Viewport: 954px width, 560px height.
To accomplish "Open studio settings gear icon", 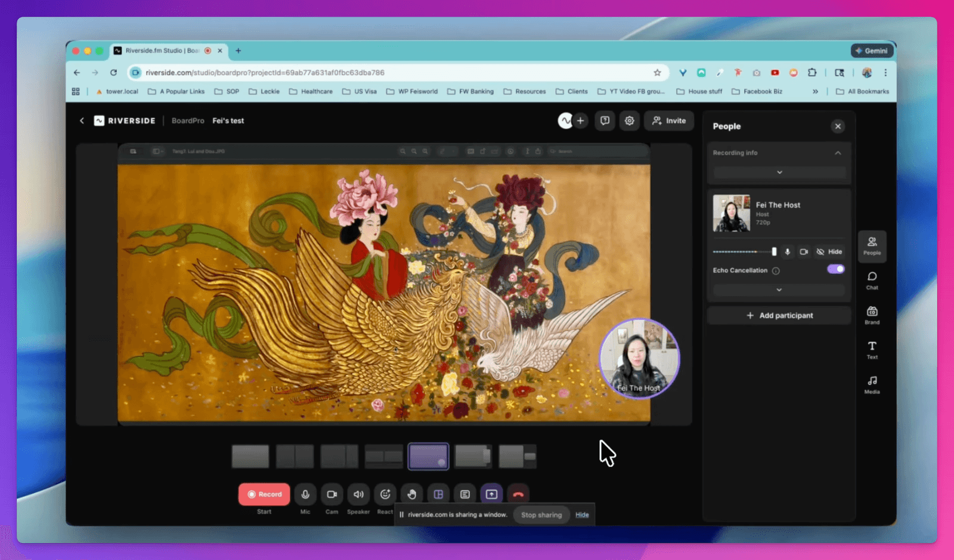I will pos(630,120).
